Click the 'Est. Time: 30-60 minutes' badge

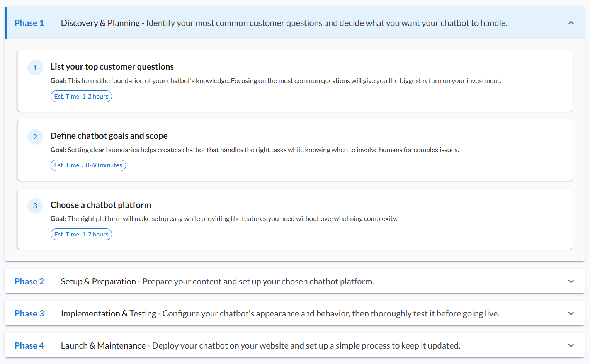(88, 165)
